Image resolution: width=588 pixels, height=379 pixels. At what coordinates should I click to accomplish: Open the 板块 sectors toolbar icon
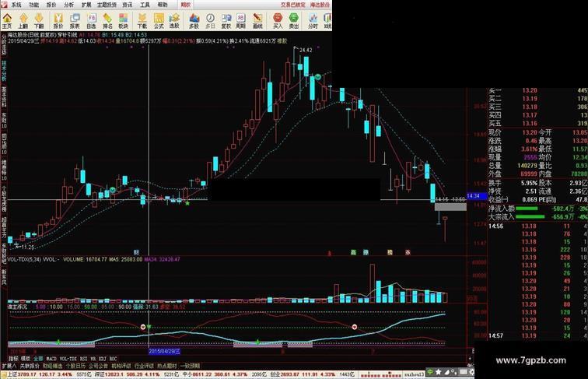pyautogui.click(x=124, y=21)
